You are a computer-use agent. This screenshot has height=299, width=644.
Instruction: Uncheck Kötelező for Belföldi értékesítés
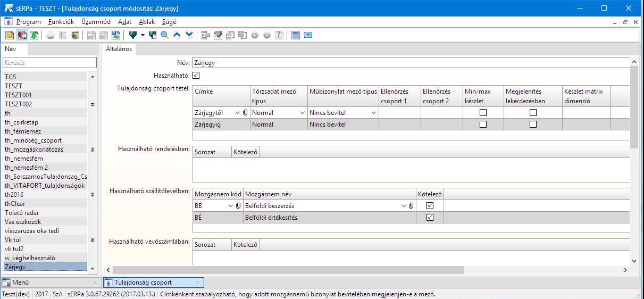pyautogui.click(x=430, y=217)
